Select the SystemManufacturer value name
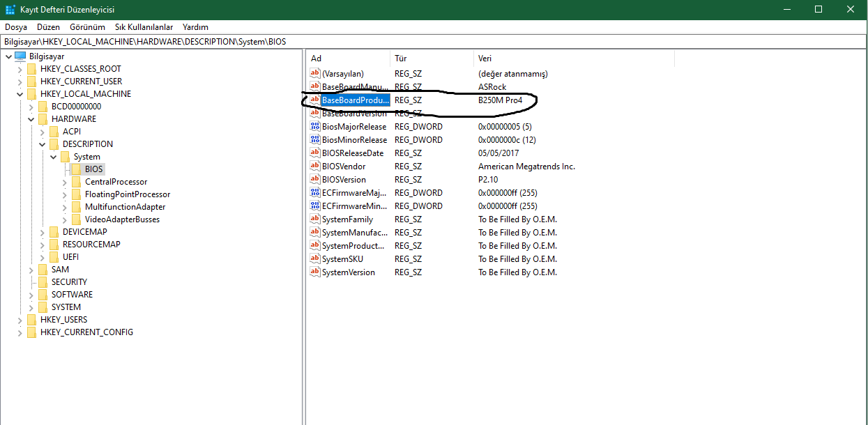This screenshot has height=425, width=868. [x=355, y=233]
